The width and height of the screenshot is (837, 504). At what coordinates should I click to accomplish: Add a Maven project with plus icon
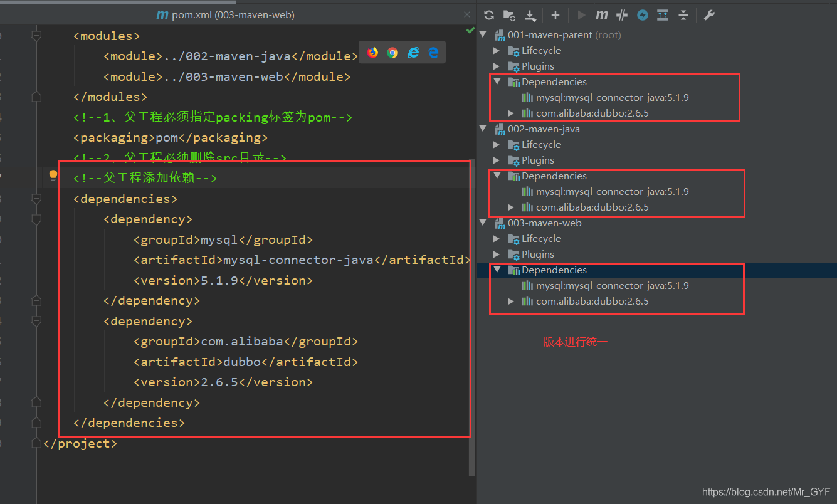[555, 15]
